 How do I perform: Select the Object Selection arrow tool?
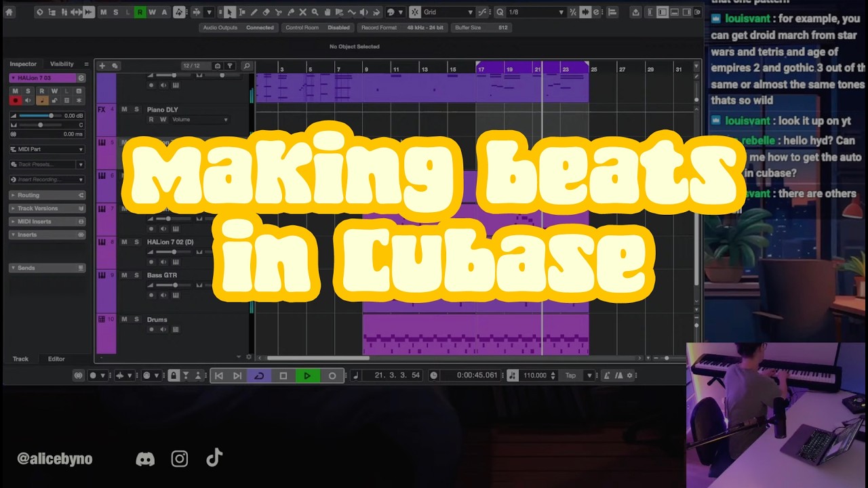click(x=230, y=12)
